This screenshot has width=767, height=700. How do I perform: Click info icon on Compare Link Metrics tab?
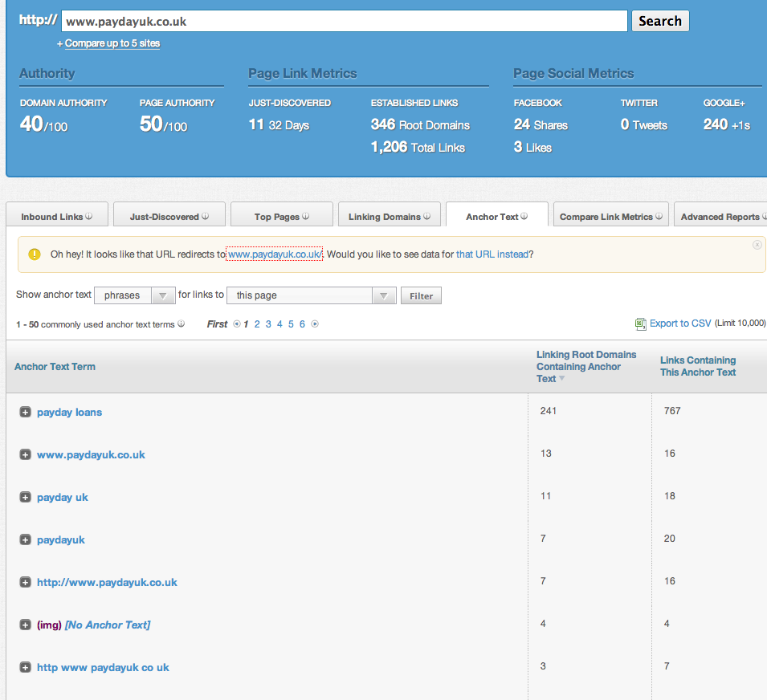pyautogui.click(x=659, y=216)
